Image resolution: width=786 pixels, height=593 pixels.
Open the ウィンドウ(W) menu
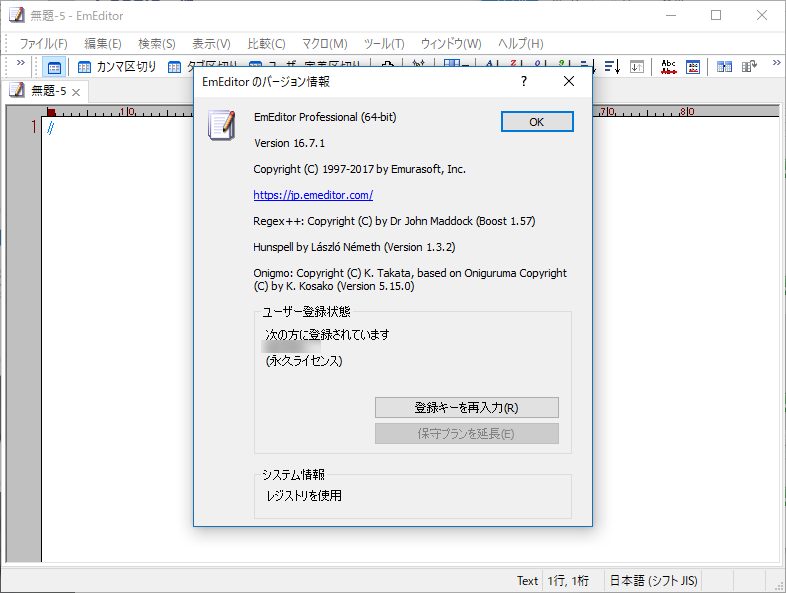(x=451, y=44)
